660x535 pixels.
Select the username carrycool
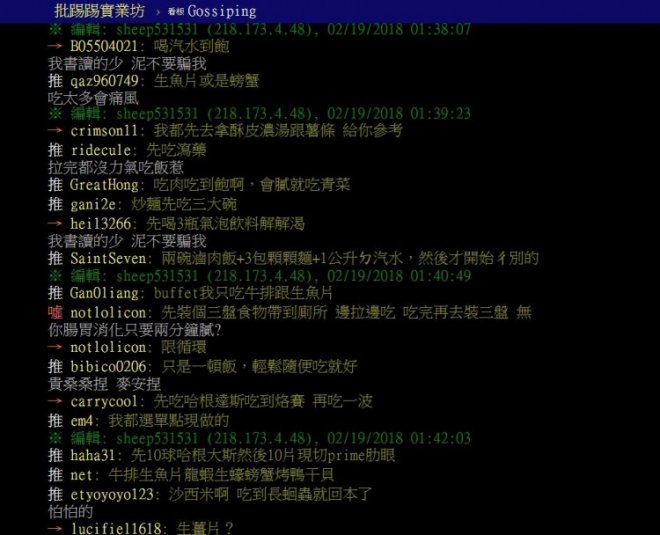pos(104,402)
